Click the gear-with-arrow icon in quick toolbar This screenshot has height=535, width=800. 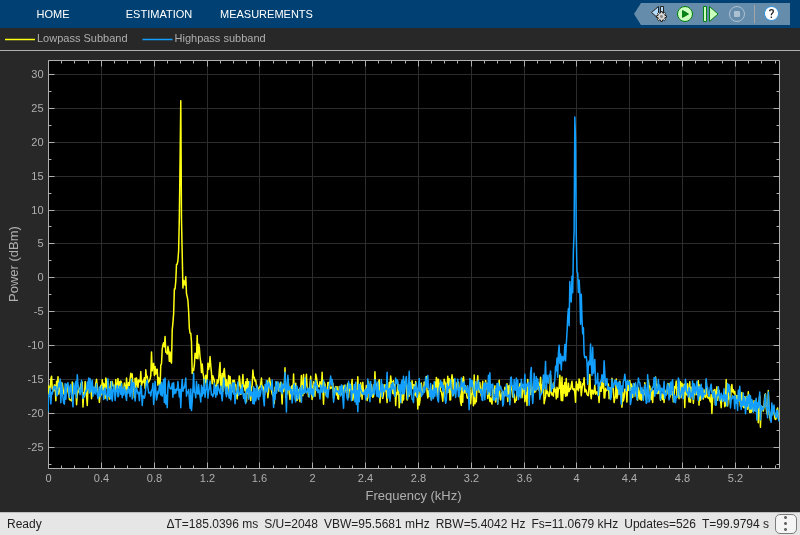point(659,14)
